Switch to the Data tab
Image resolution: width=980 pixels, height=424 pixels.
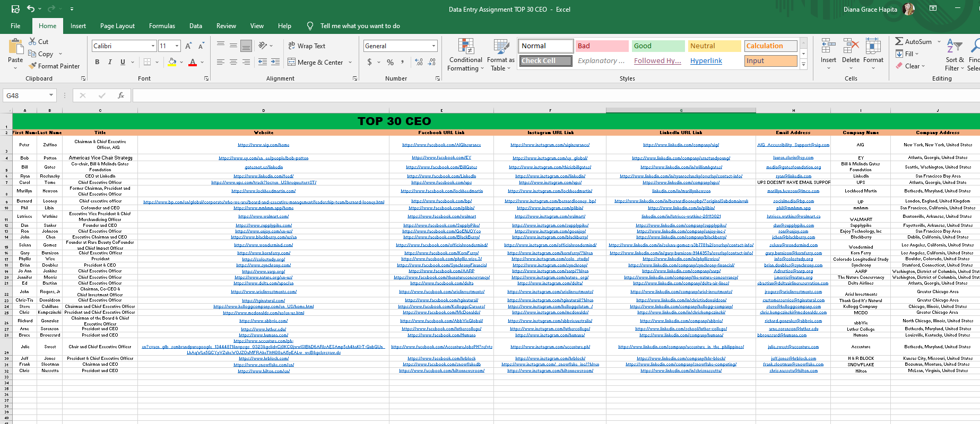click(196, 26)
